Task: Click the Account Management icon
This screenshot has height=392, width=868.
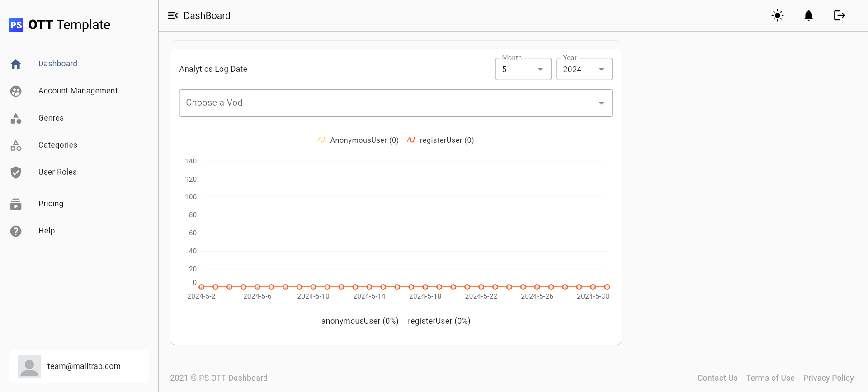Action: (16, 91)
